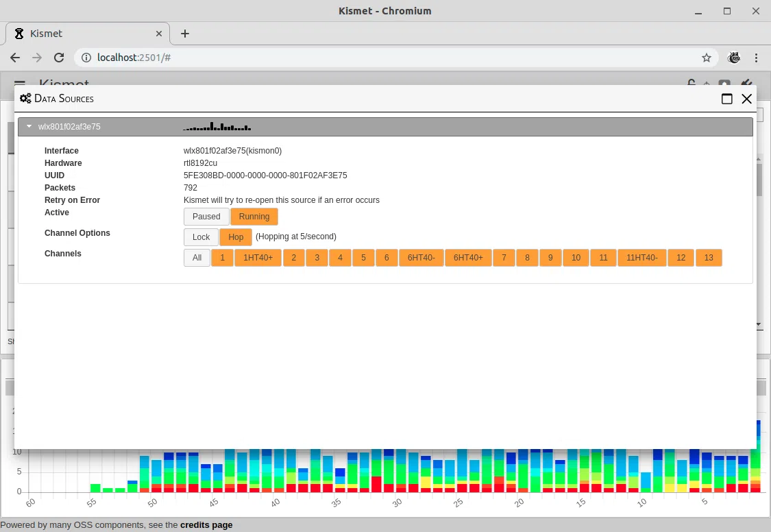Toggle channel 1
The image size is (771, 532).
[x=222, y=258]
